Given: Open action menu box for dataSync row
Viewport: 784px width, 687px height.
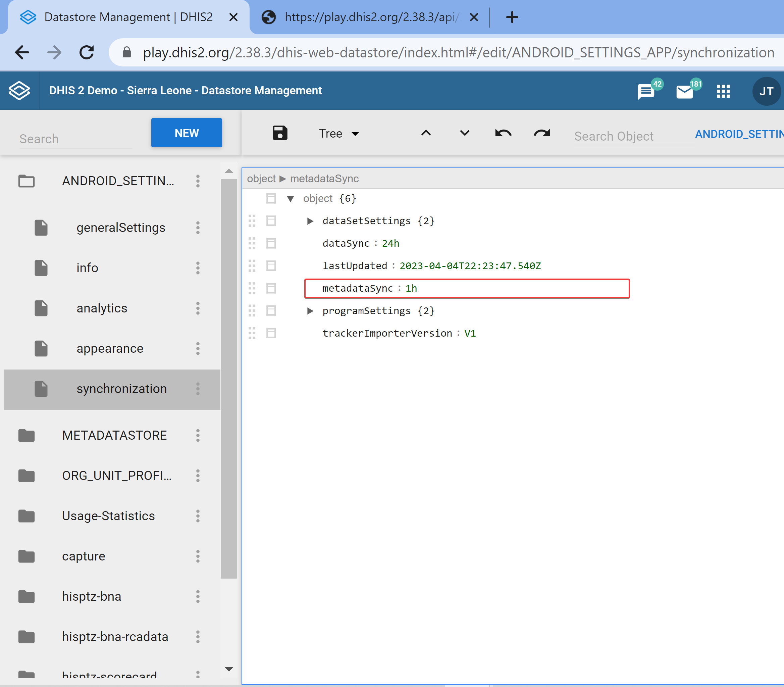Looking at the screenshot, I should pos(271,243).
